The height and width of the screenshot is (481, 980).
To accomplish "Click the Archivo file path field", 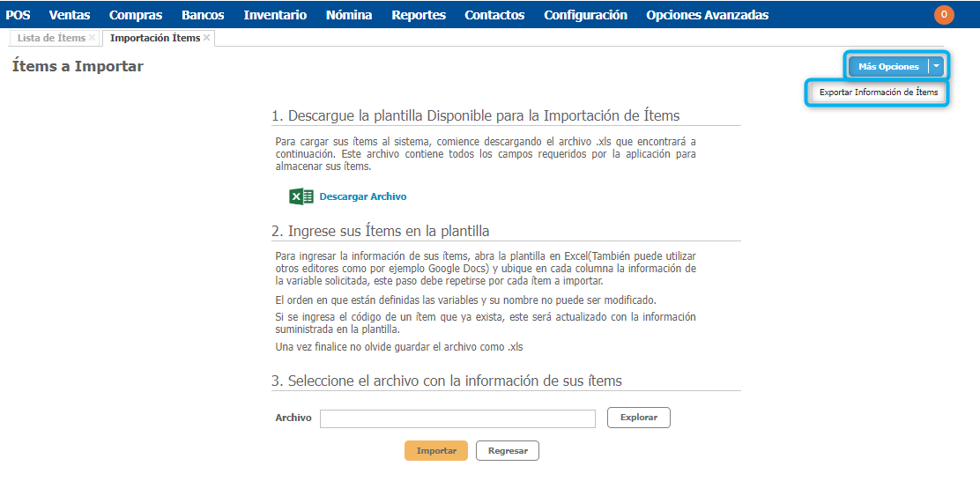I will (457, 418).
